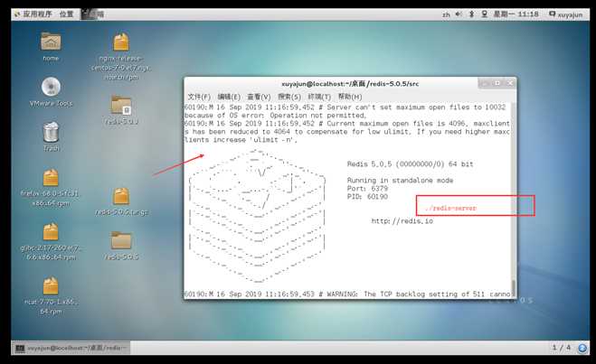Open the terminal 编辑(E) Edit menu
The height and width of the screenshot is (364, 596).
229,97
